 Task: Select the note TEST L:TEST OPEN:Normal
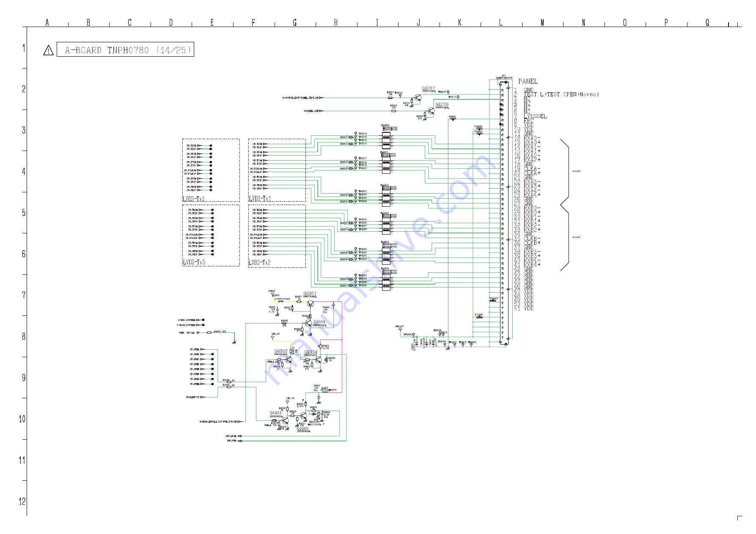[561, 94]
